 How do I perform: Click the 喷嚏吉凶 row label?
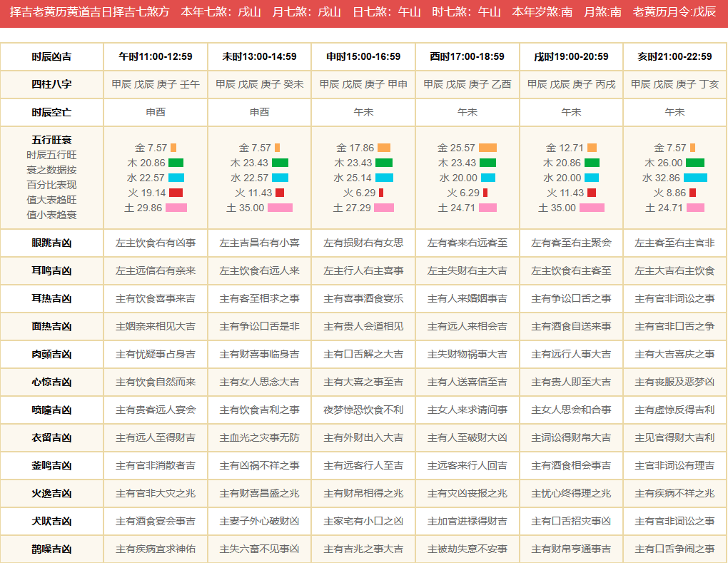(51, 410)
